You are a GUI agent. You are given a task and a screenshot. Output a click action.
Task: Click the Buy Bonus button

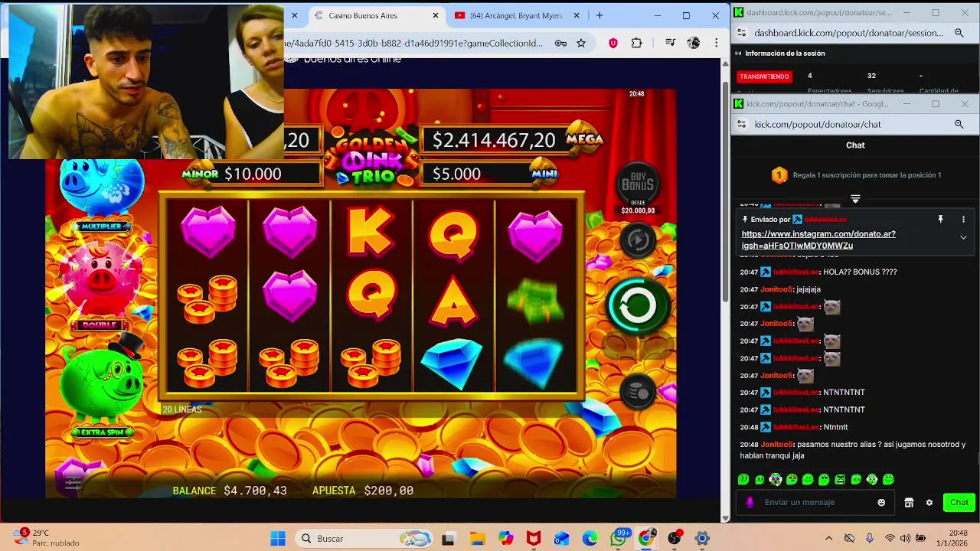pos(638,184)
